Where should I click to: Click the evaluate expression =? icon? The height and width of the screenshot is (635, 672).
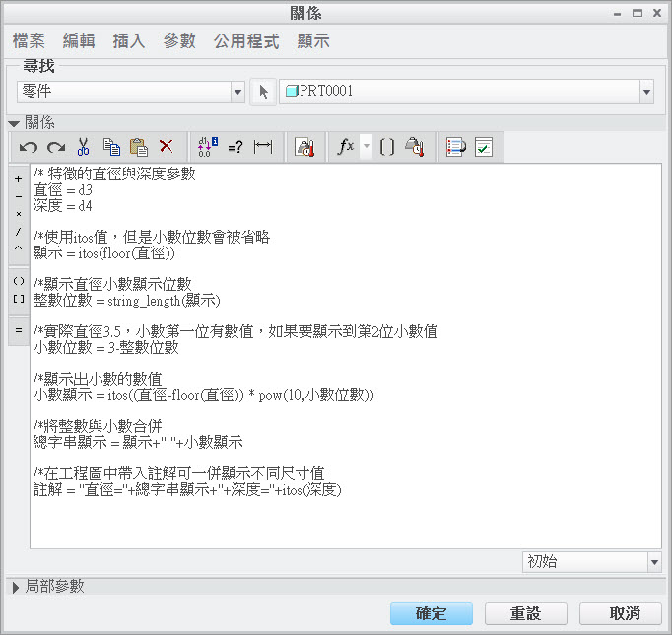click(235, 148)
